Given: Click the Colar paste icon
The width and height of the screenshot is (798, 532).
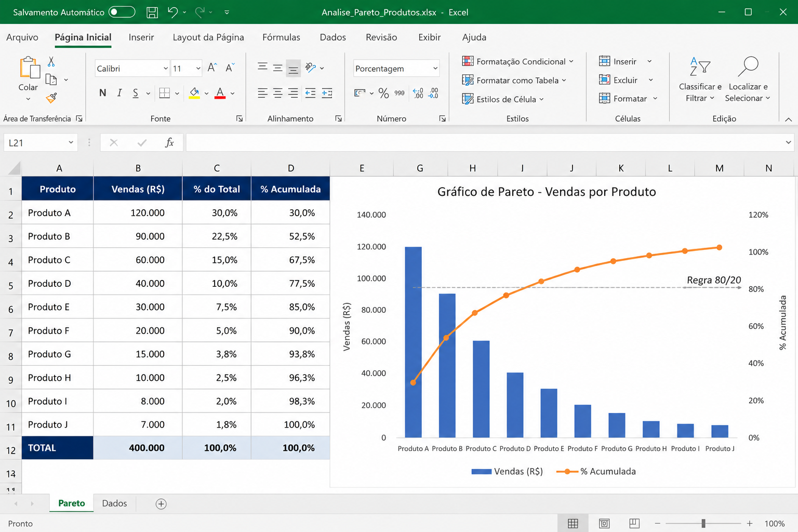Looking at the screenshot, I should click(30, 68).
